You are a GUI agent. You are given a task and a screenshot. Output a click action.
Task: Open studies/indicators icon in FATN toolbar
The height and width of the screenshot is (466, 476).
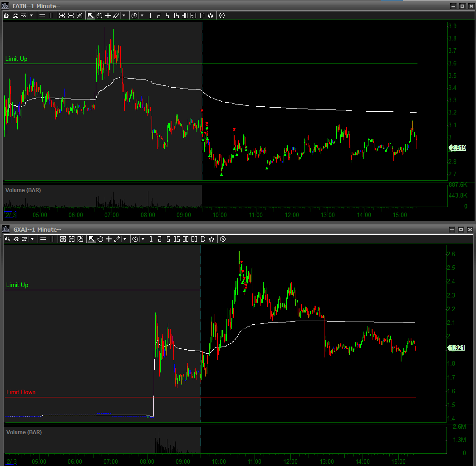(x=15, y=15)
